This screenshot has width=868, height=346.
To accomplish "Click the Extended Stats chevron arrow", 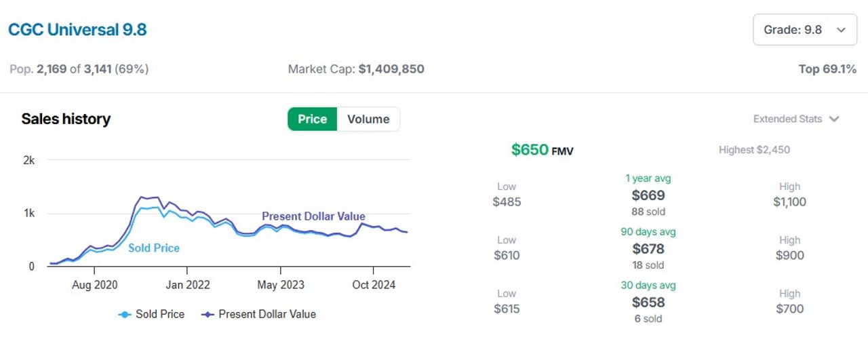I will tap(834, 119).
